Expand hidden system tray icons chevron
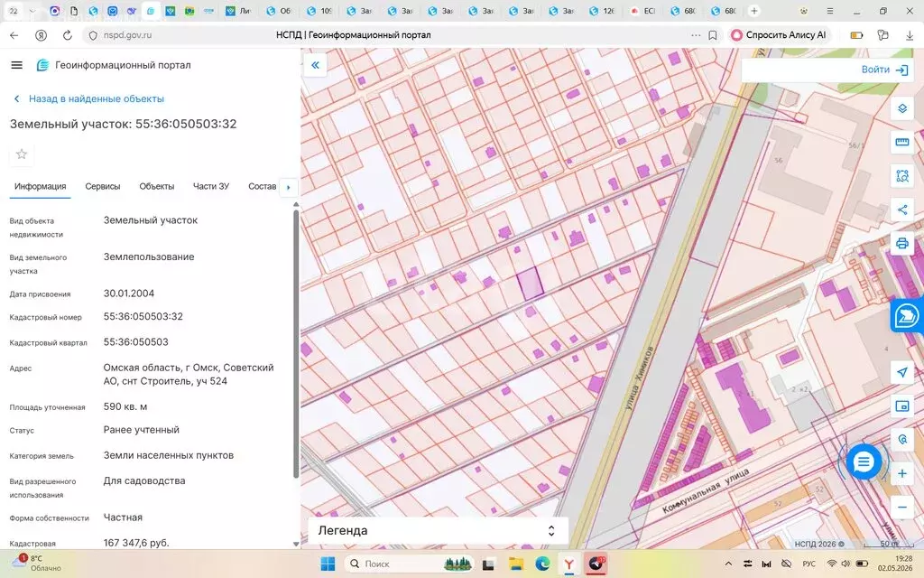Image resolution: width=924 pixels, height=578 pixels. [728, 564]
